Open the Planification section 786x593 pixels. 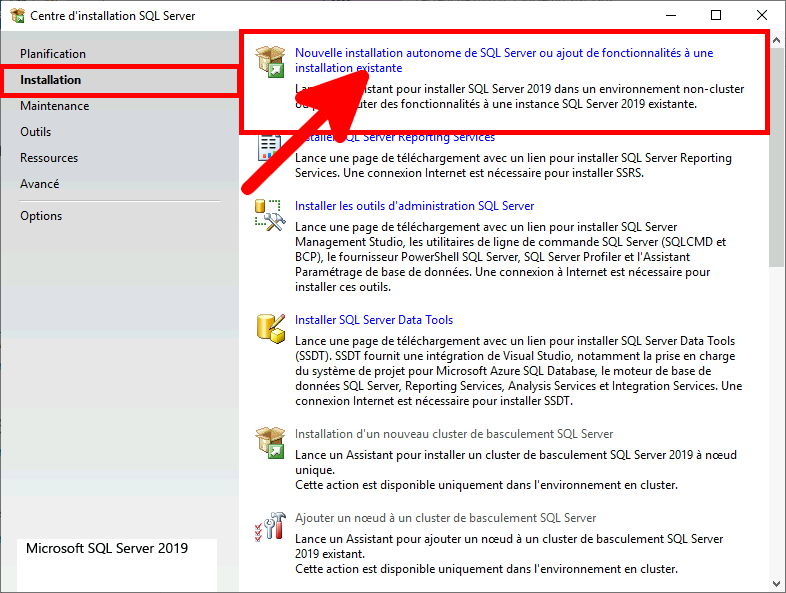53,54
